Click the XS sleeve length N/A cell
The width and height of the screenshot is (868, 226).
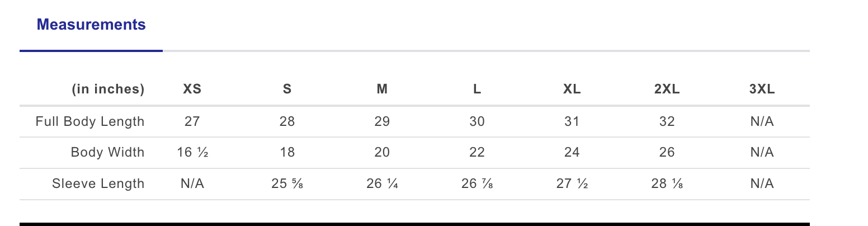pos(192,183)
